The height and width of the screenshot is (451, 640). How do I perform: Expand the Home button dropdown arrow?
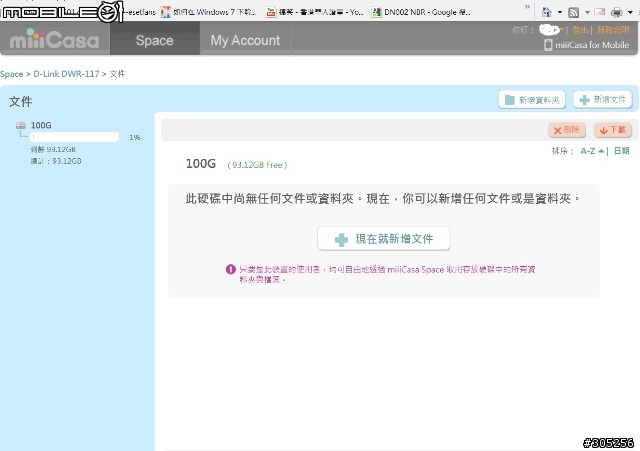pos(560,12)
